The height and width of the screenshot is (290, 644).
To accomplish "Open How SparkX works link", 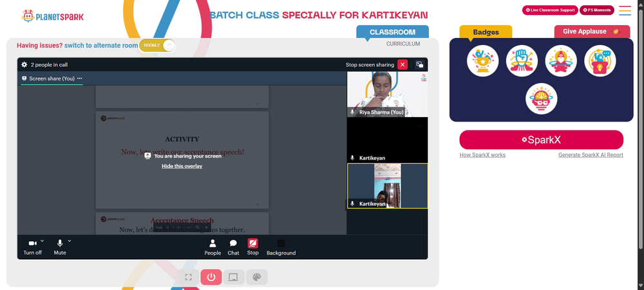I will click(482, 155).
